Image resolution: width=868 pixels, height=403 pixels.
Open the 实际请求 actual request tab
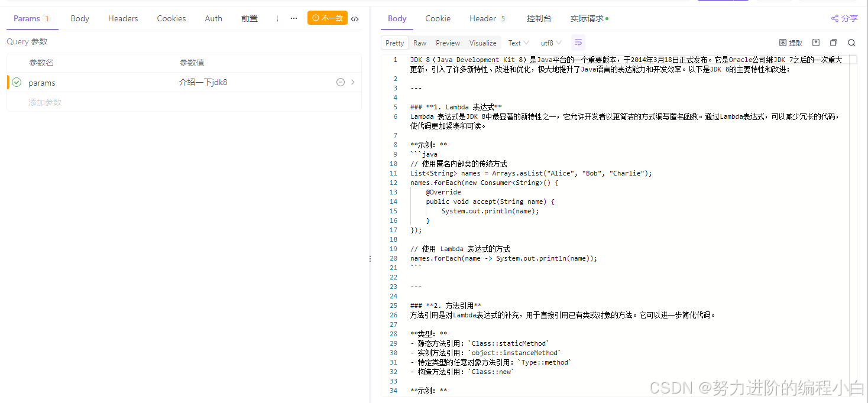(x=590, y=18)
